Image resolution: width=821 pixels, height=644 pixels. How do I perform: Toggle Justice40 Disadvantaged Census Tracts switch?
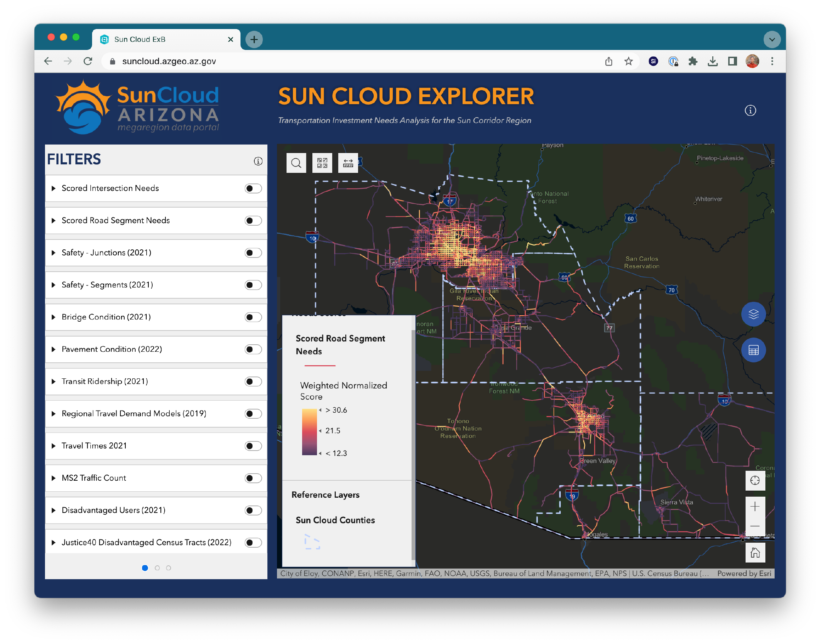pyautogui.click(x=253, y=543)
